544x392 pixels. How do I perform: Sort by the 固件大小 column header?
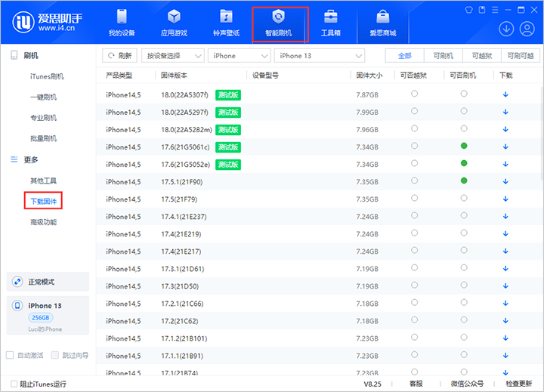pyautogui.click(x=369, y=76)
